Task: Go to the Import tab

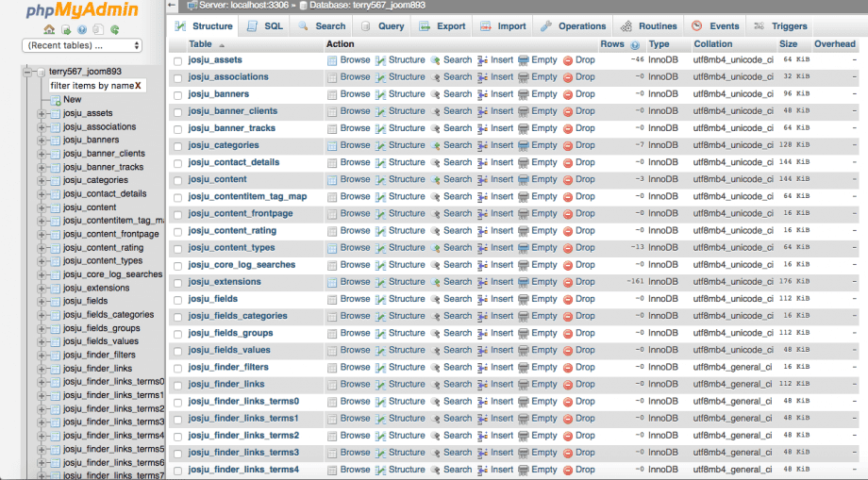Action: 503,26
